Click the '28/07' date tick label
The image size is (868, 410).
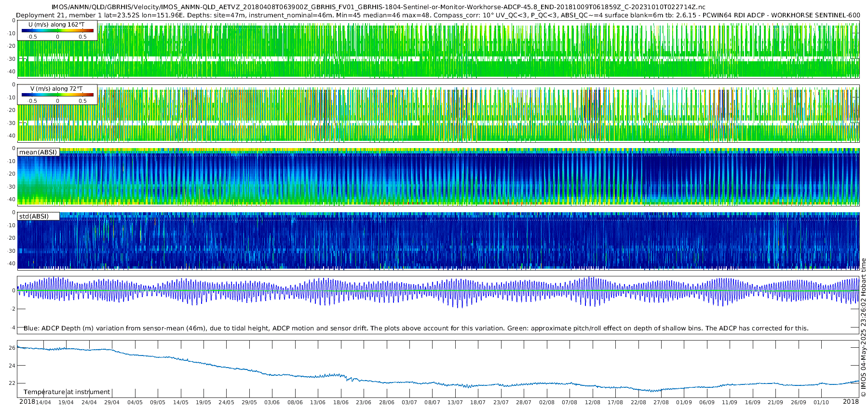point(524,402)
